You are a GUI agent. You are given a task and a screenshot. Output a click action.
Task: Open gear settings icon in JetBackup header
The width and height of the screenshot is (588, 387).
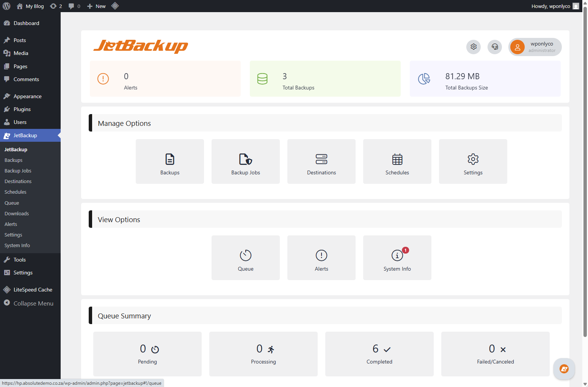[474, 47]
